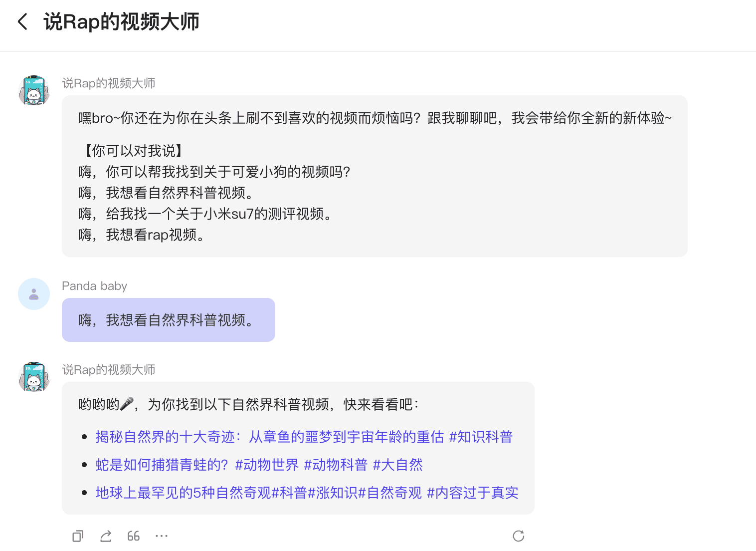The image size is (756, 551).
Task: Click the Panda baby username label
Action: click(x=94, y=286)
